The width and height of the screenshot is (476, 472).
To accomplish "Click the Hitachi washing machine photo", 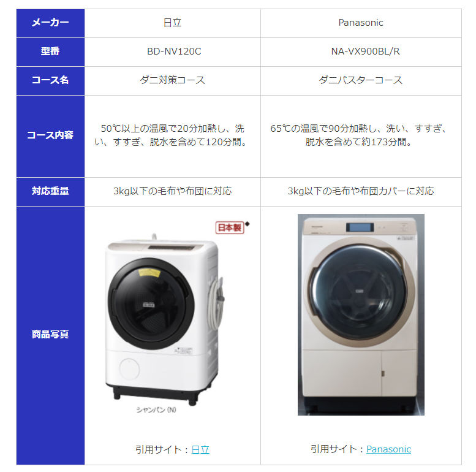I will 165,319.
